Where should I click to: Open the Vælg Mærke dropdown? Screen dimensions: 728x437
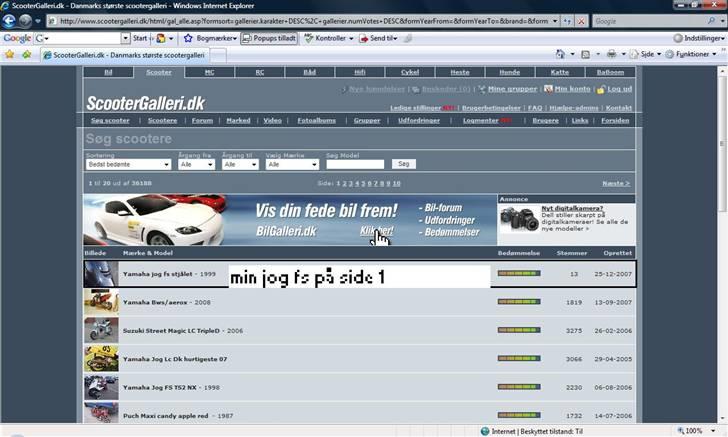point(292,164)
